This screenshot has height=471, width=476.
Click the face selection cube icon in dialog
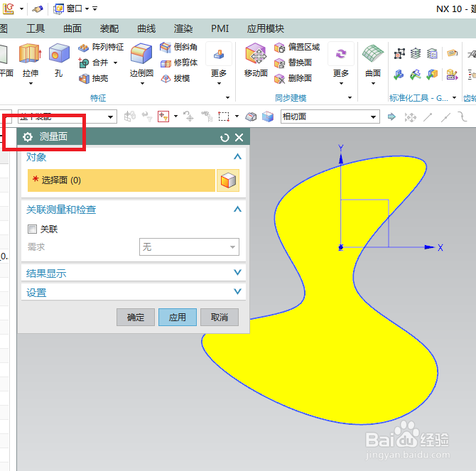228,180
